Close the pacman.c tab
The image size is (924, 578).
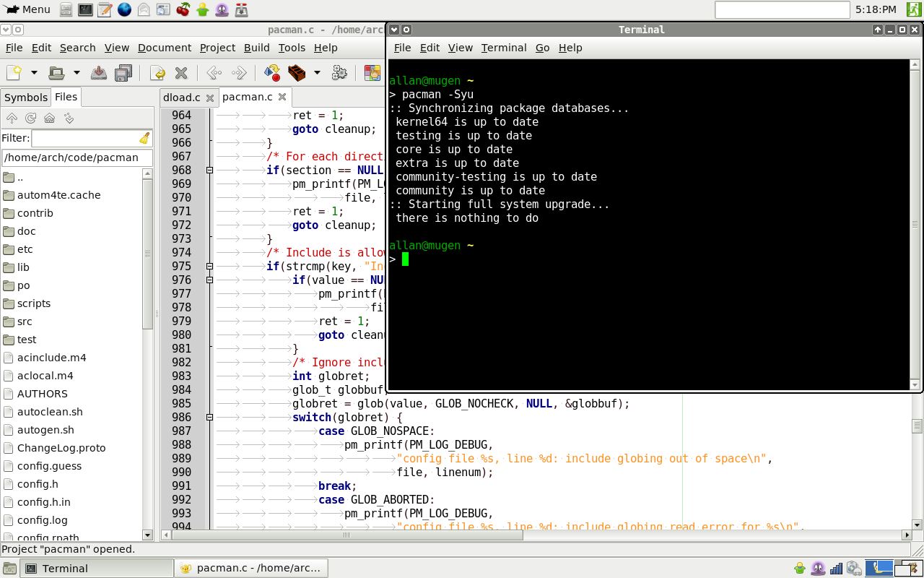(282, 97)
